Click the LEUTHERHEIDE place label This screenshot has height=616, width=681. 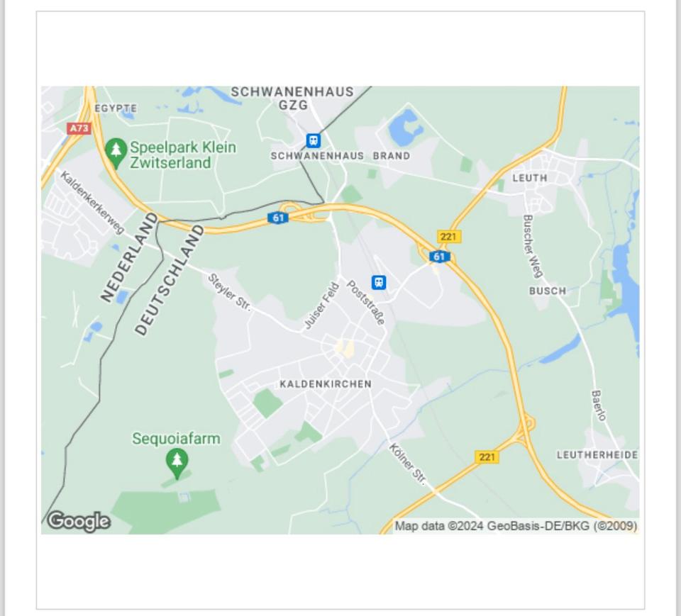point(597,455)
